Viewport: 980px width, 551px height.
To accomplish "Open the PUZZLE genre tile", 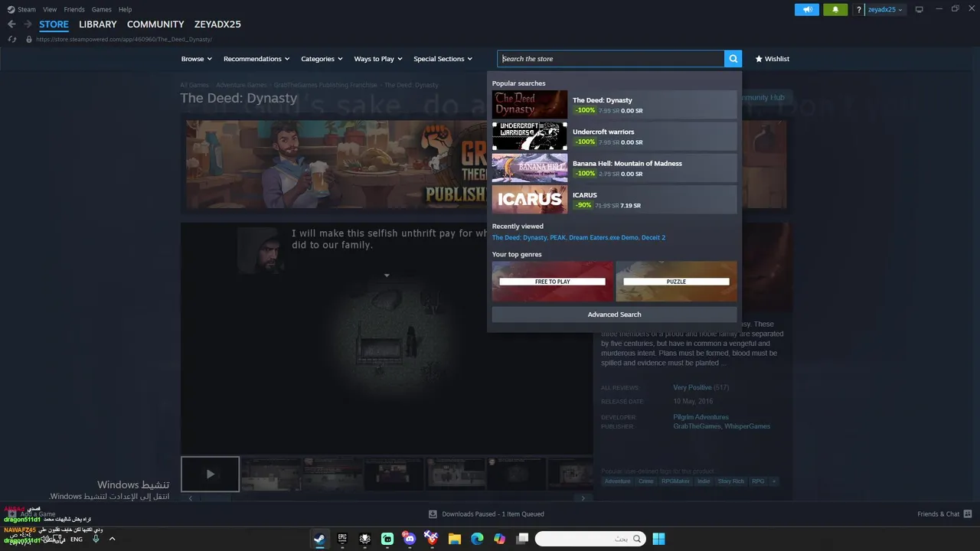I will (676, 281).
